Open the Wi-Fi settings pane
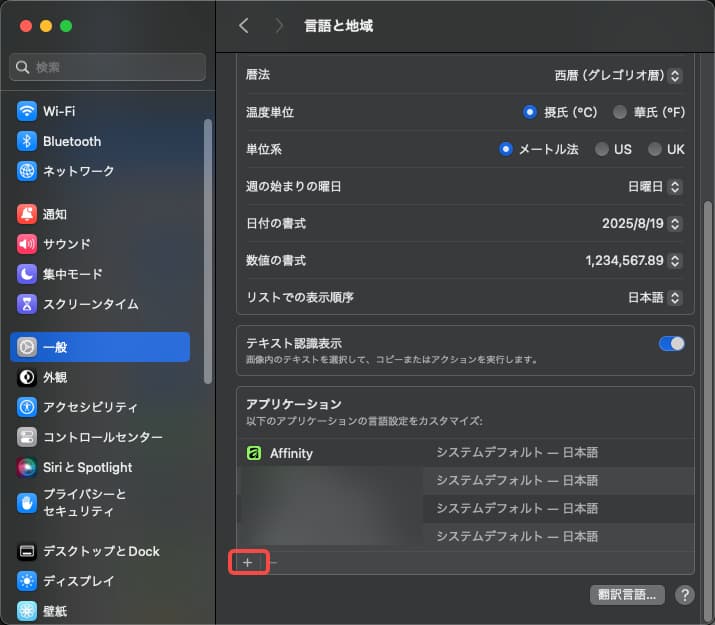The width and height of the screenshot is (715, 625). tap(100, 111)
